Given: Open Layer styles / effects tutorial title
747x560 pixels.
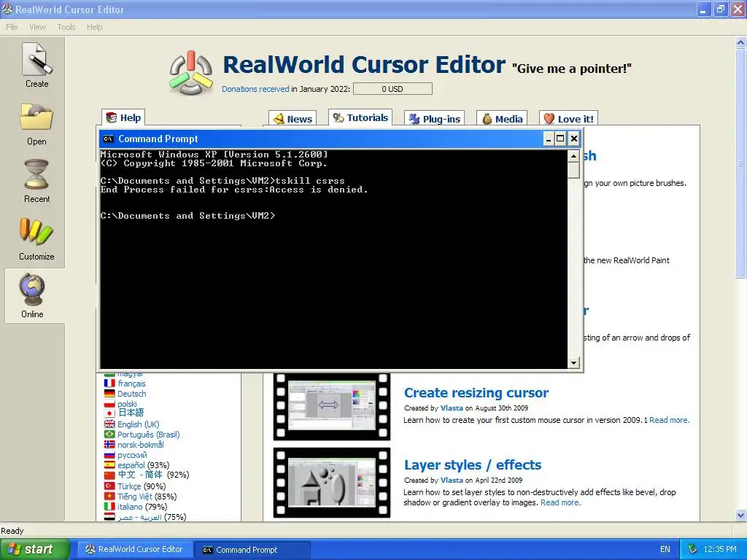Looking at the screenshot, I should [473, 464].
